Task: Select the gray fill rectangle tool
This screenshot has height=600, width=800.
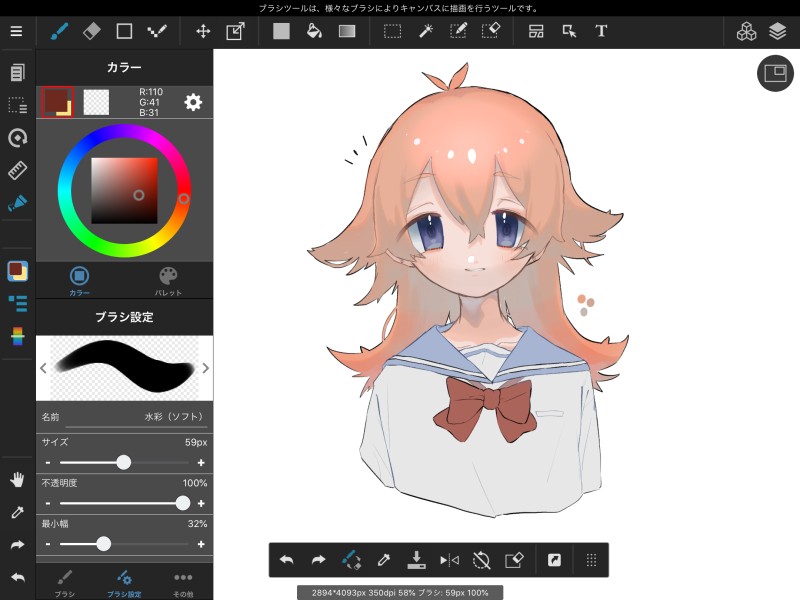Action: tap(281, 31)
